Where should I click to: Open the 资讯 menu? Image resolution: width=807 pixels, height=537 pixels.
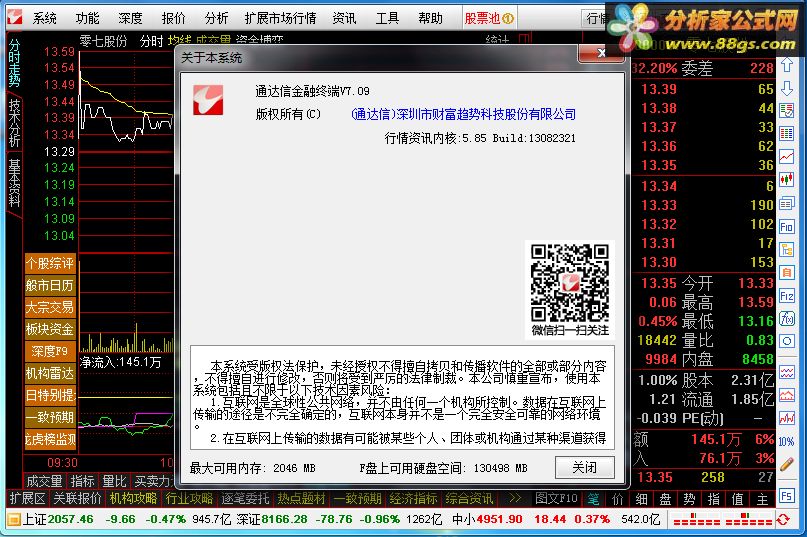[344, 19]
